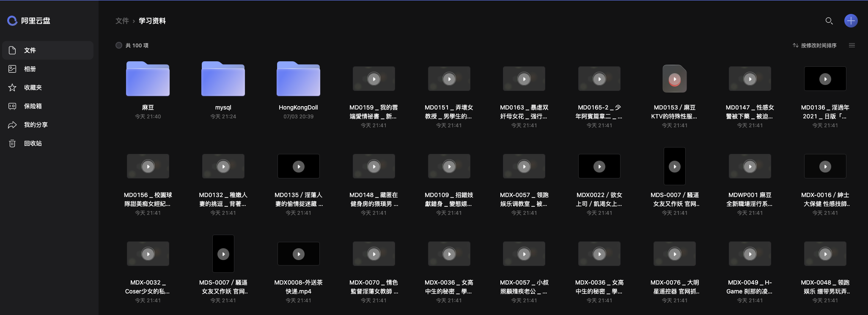This screenshot has height=315, width=868.
Task: Click the 麻豆 folder name text
Action: [148, 107]
